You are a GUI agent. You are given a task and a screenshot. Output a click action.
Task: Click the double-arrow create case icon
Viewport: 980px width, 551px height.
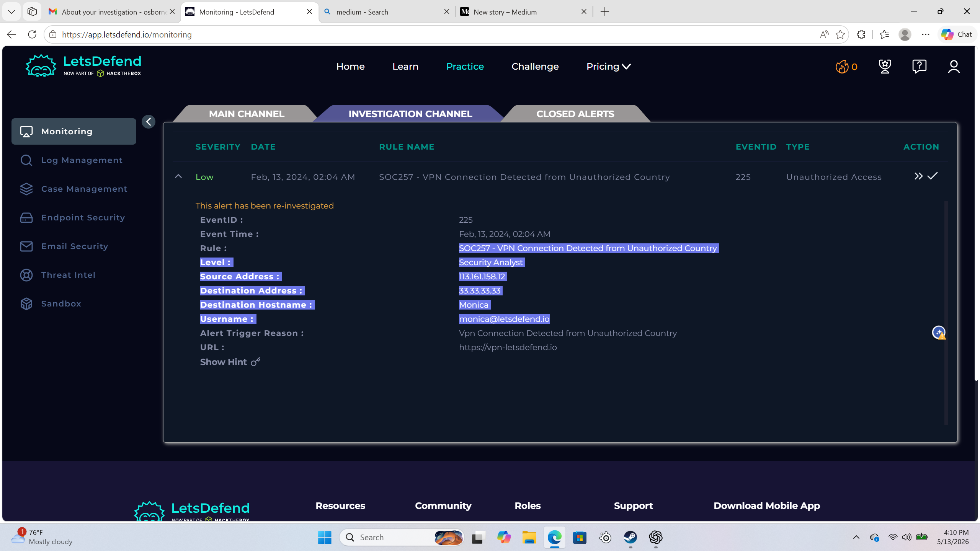coord(918,176)
